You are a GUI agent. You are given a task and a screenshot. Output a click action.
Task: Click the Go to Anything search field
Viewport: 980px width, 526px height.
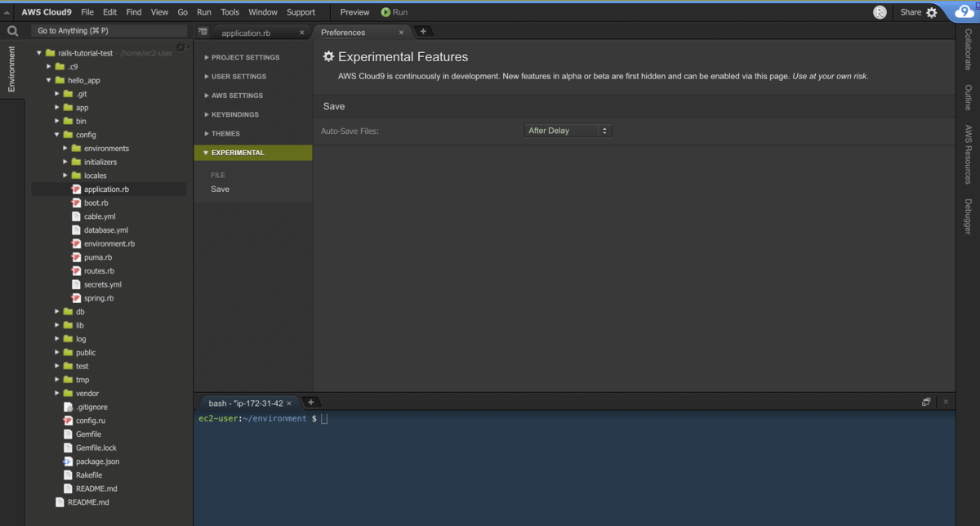click(x=109, y=31)
